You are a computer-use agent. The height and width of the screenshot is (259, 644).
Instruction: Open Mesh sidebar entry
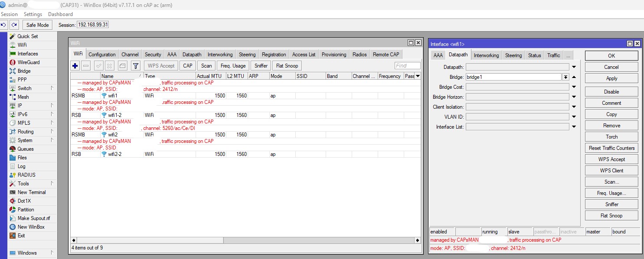[x=23, y=97]
